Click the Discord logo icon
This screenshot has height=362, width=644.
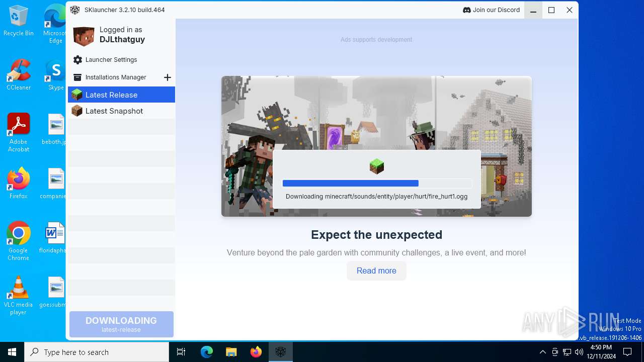pyautogui.click(x=466, y=10)
